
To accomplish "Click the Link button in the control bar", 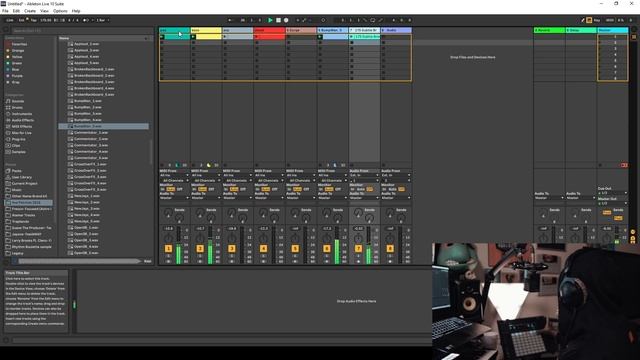I will [x=10, y=20].
